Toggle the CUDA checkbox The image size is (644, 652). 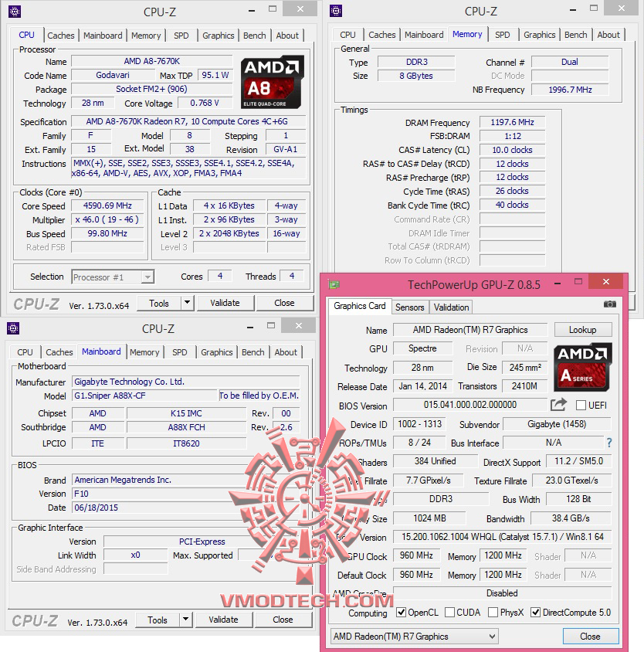coord(449,613)
